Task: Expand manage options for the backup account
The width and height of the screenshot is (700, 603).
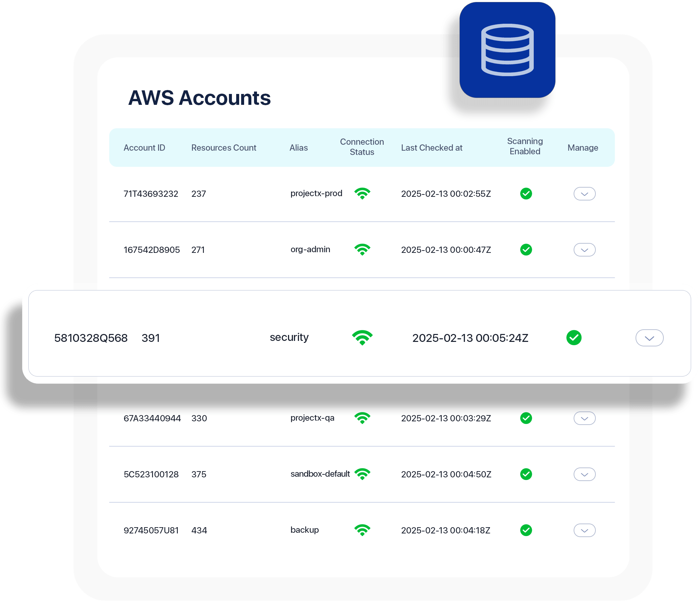Action: click(585, 530)
